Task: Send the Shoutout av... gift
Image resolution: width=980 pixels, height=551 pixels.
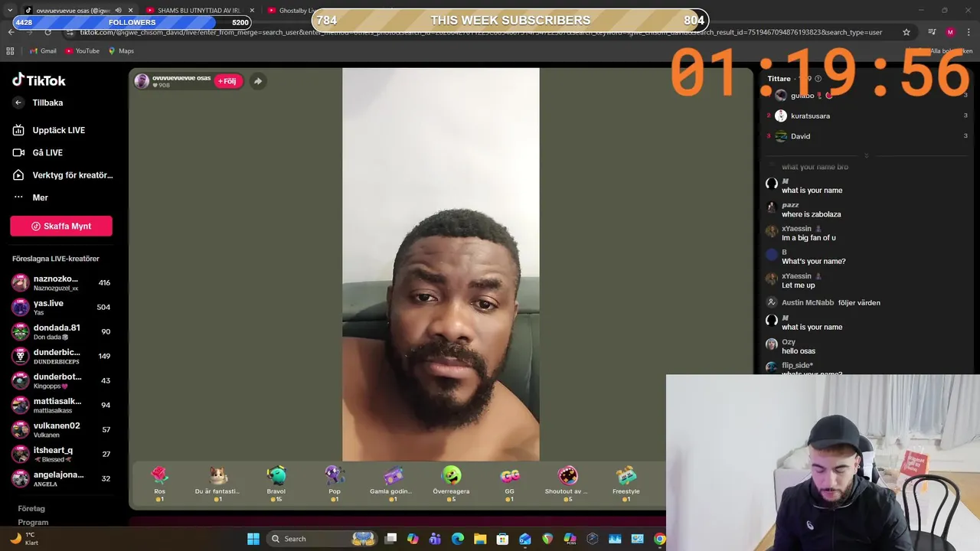Action: [x=567, y=484]
